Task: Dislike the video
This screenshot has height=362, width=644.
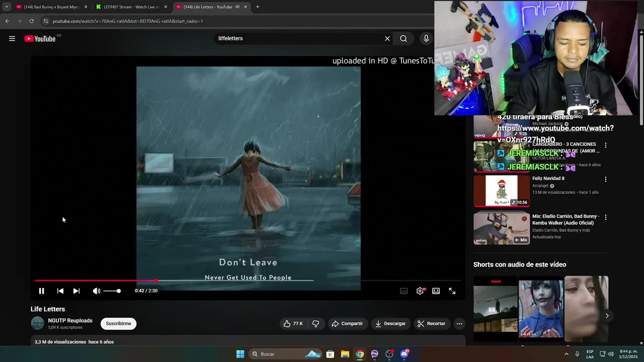Action: [316, 324]
